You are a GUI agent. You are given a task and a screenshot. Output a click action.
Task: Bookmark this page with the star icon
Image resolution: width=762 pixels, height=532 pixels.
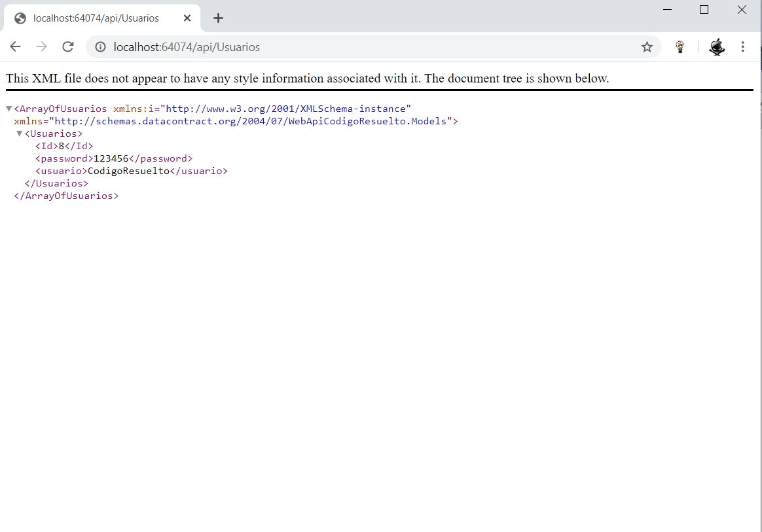pos(647,46)
